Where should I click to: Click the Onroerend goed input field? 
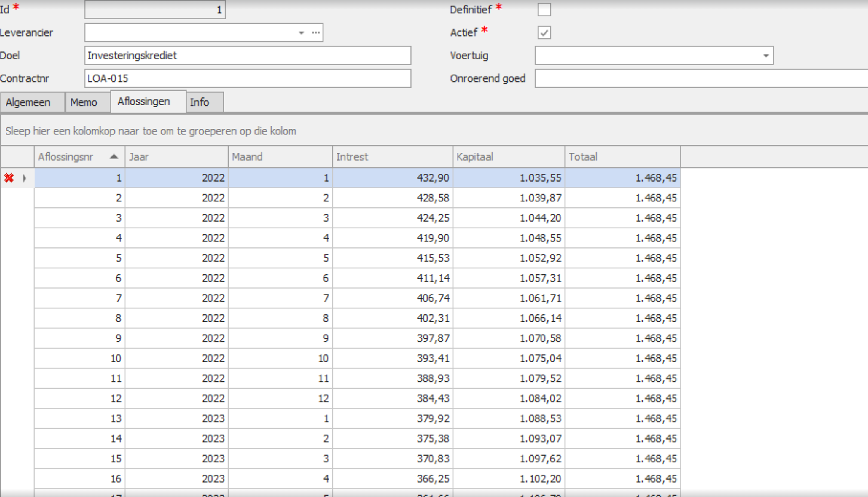click(x=700, y=78)
